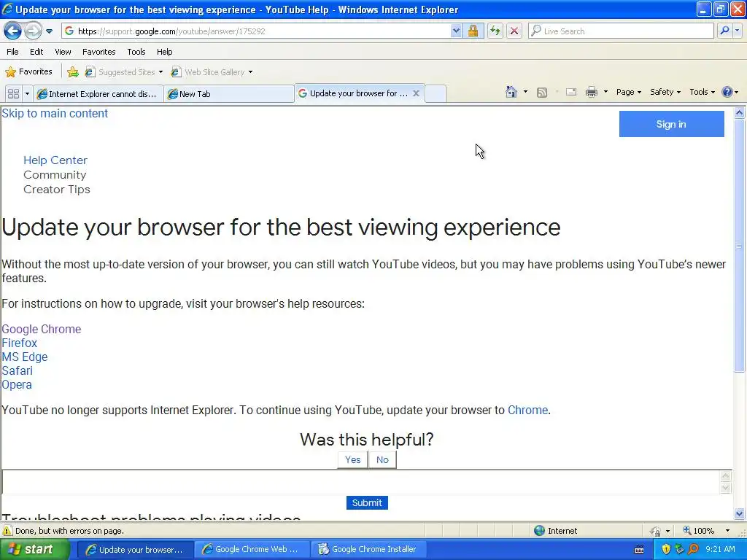Follow Skip to main content link
Screen dimensions: 747x560
pos(55,113)
